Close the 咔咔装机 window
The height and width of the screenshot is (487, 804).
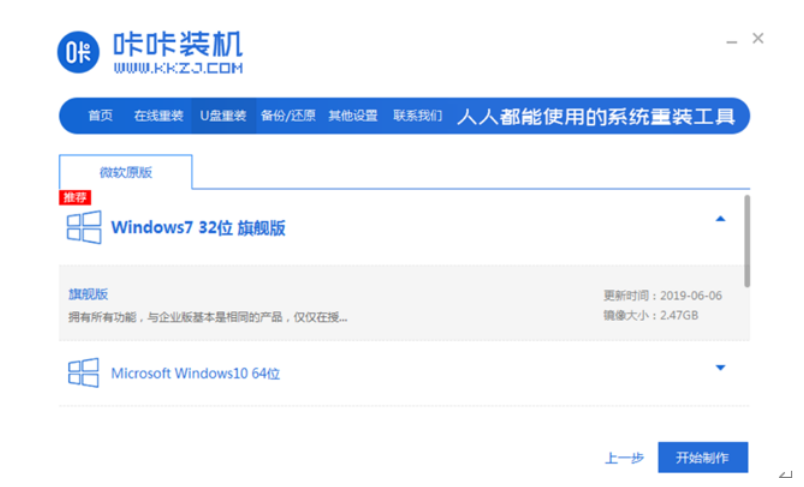[758, 38]
